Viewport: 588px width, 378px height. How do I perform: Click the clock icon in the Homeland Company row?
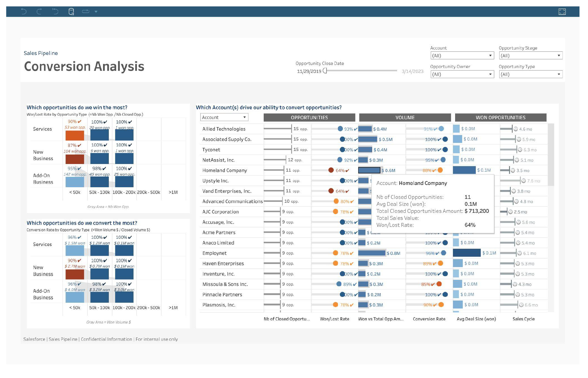click(513, 170)
